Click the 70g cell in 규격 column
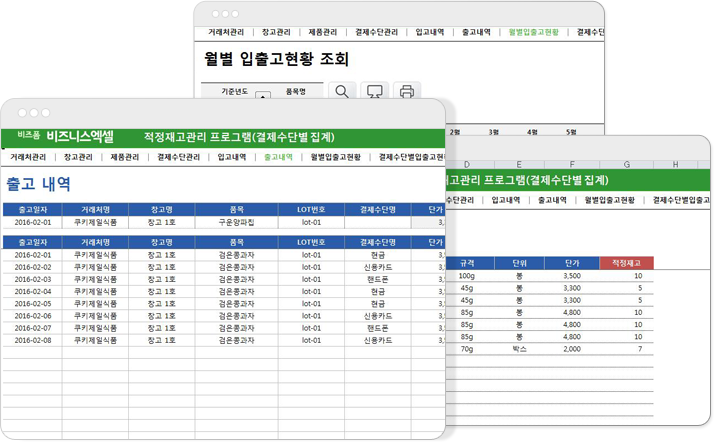The image size is (714, 442). point(469,349)
